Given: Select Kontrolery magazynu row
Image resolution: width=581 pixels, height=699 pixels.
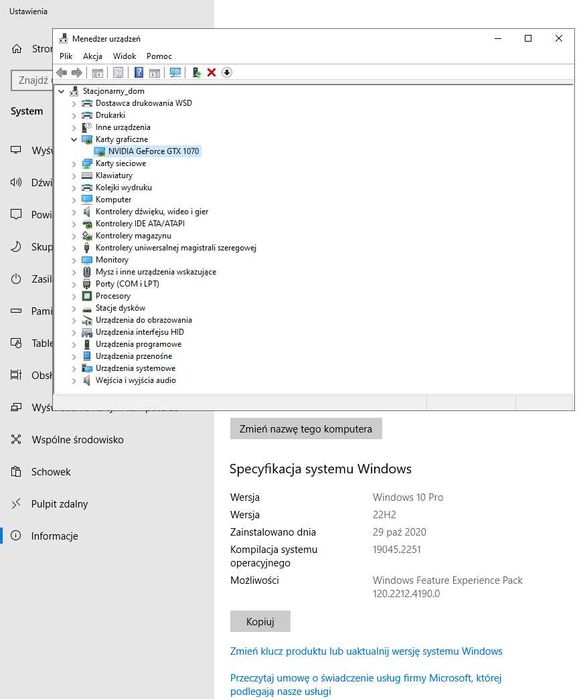Looking at the screenshot, I should pos(133,236).
